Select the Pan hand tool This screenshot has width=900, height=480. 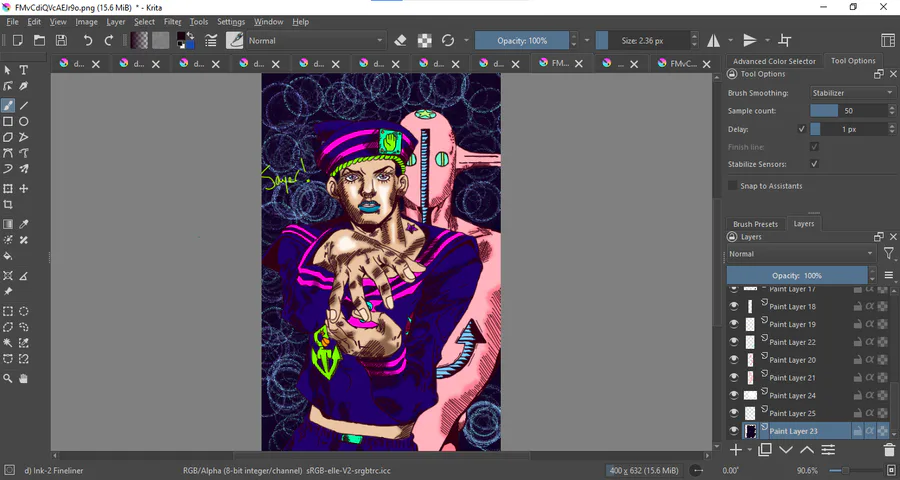(x=24, y=378)
